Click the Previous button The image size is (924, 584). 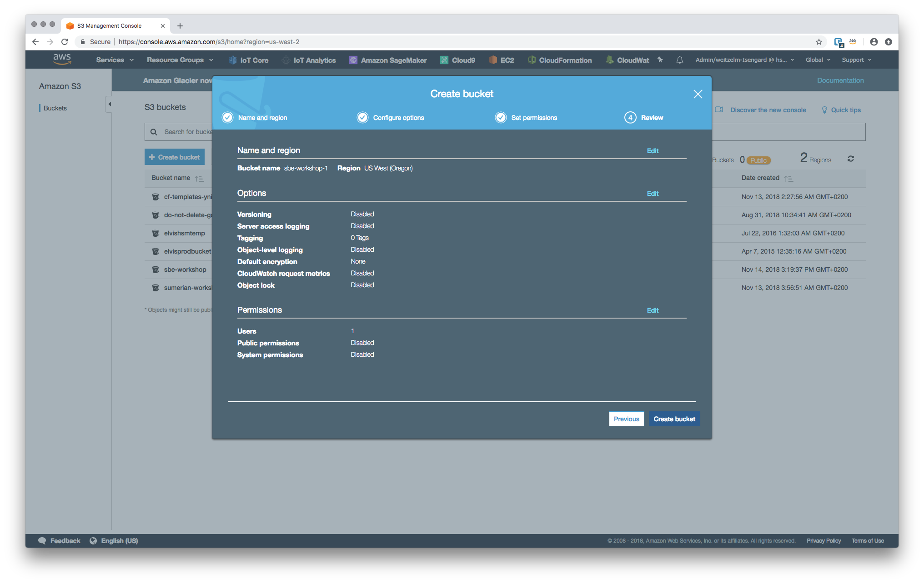626,419
